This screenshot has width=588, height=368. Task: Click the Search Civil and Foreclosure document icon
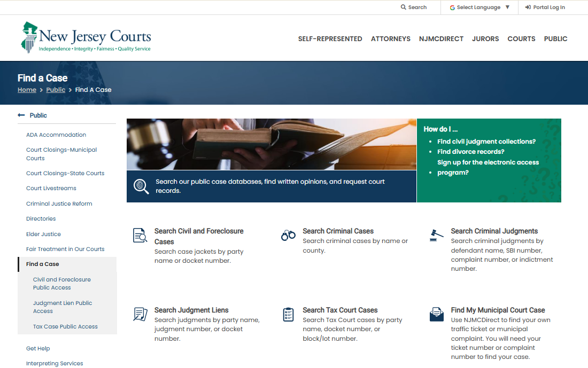(x=140, y=236)
